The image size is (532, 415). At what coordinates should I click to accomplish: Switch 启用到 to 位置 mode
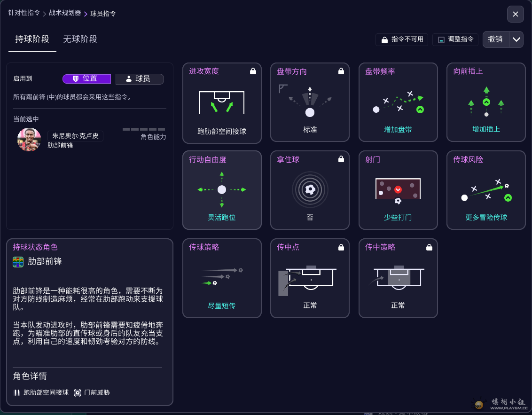click(x=86, y=79)
